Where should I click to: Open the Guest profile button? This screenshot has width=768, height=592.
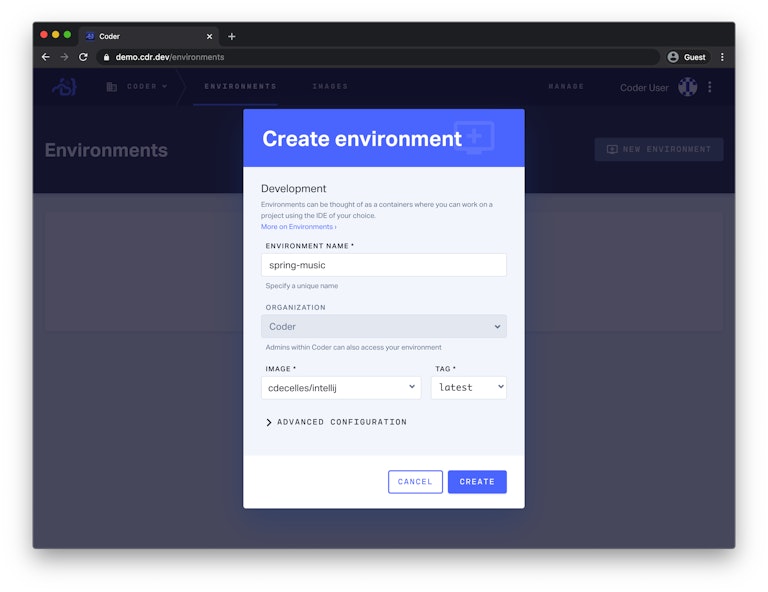pyautogui.click(x=687, y=57)
